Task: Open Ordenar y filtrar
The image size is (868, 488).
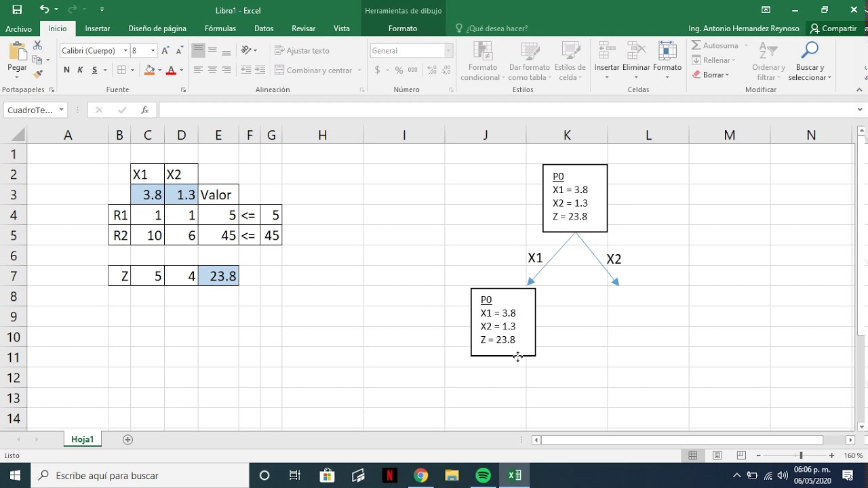Action: pyautogui.click(x=768, y=61)
